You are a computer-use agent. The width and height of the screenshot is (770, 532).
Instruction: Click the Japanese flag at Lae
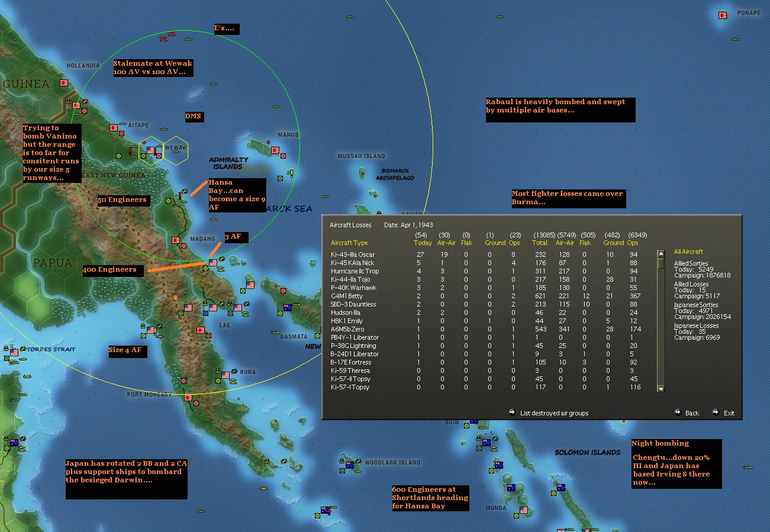click(200, 330)
